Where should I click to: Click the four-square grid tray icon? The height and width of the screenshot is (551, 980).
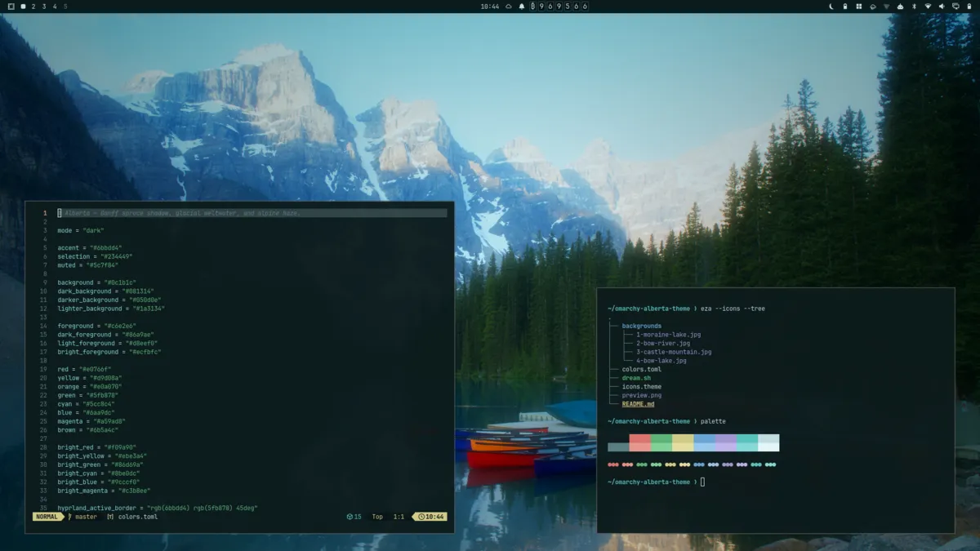(859, 7)
